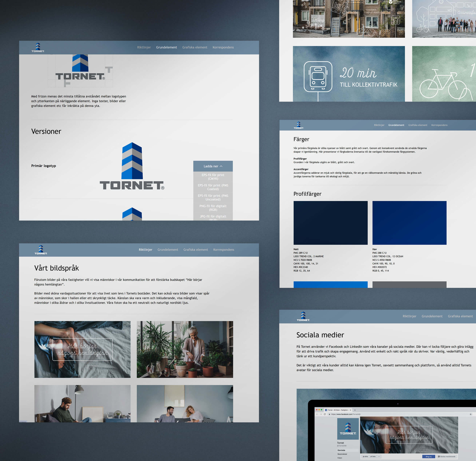Click the primary Tornet logotype image
This screenshot has width=476, height=461.
click(132, 166)
